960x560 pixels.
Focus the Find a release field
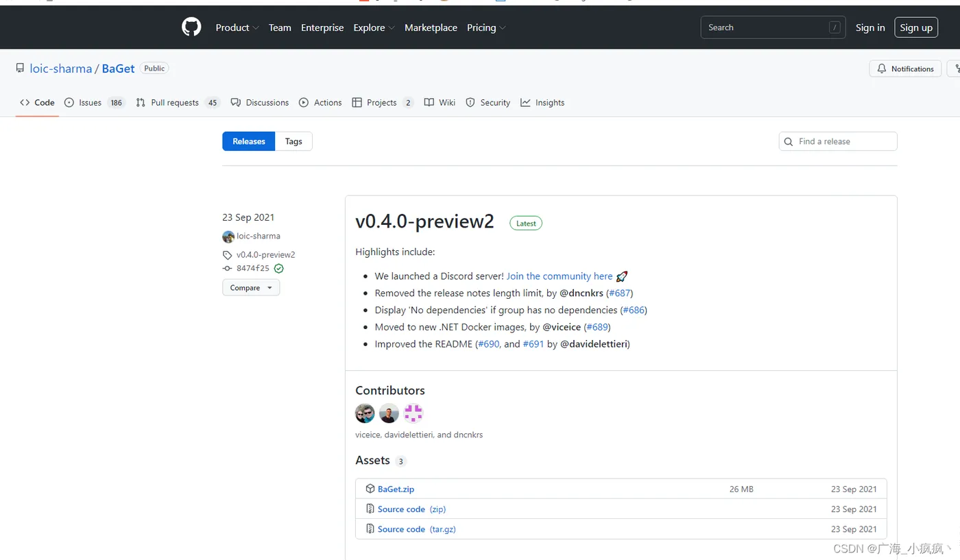(838, 141)
